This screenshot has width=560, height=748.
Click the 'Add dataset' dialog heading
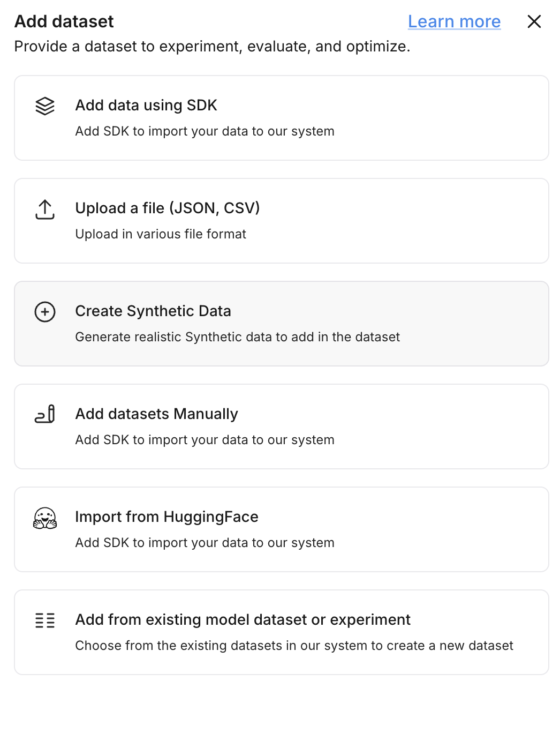click(64, 21)
